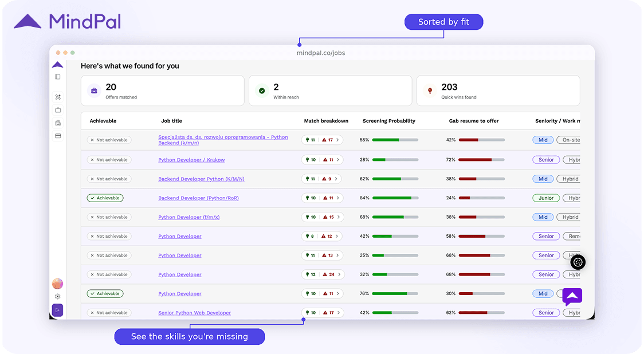The image size is (644, 354).
Task: Expand match breakdown for Python Developer / Krakow
Action: click(x=322, y=160)
